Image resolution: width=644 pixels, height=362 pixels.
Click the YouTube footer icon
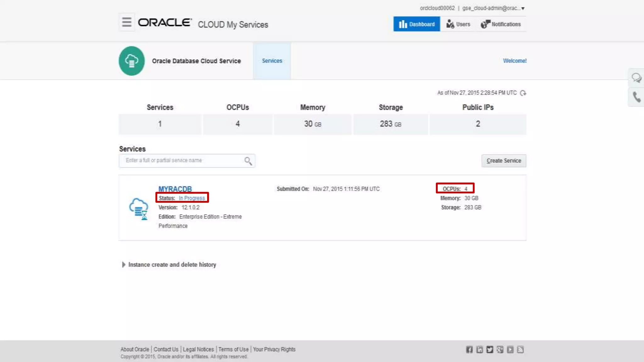point(510,350)
